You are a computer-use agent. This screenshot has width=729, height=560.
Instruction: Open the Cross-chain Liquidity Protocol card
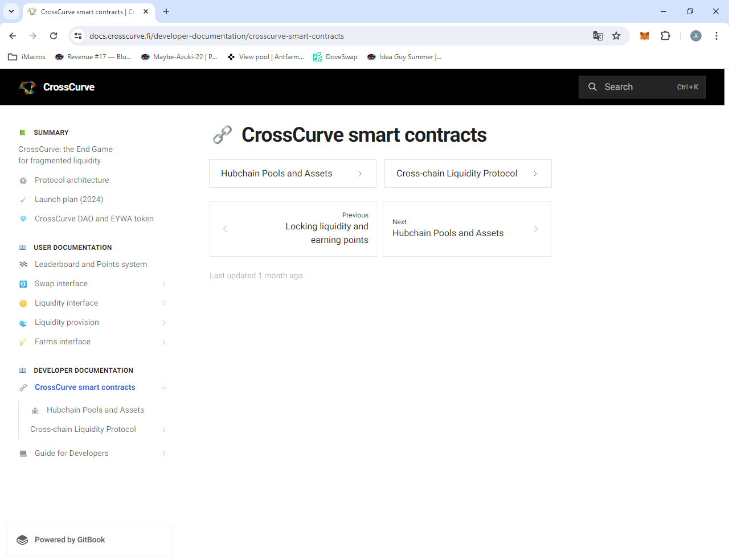(x=468, y=174)
